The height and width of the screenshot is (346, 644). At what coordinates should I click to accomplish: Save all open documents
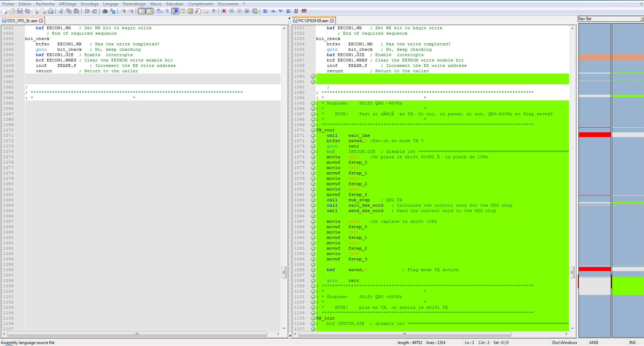click(27, 11)
